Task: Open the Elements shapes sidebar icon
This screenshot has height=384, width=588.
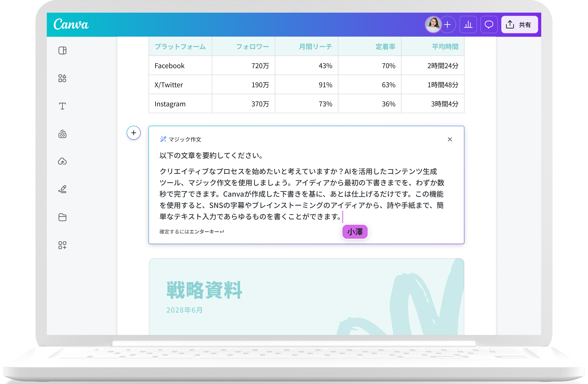Action: [x=62, y=78]
